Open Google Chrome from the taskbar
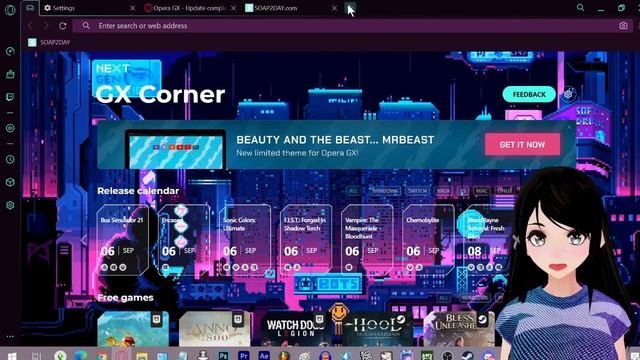Viewport: 640px width, 360px height. [x=101, y=356]
